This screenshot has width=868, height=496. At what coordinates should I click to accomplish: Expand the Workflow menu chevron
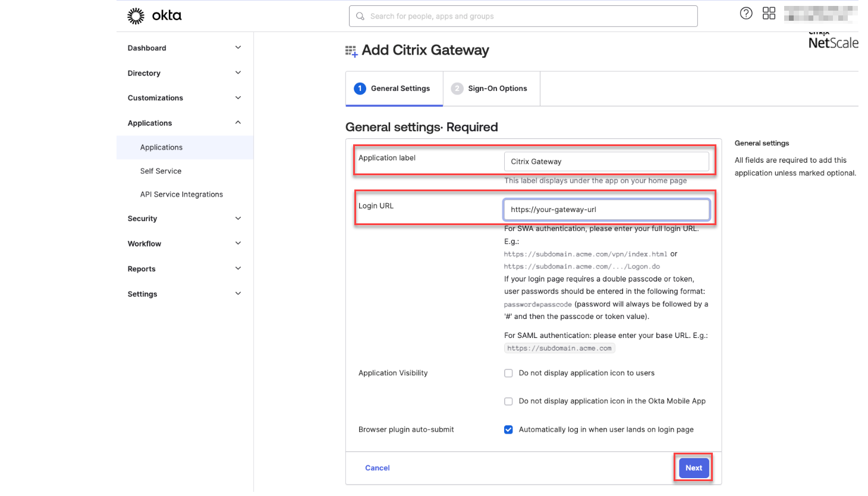pyautogui.click(x=238, y=244)
